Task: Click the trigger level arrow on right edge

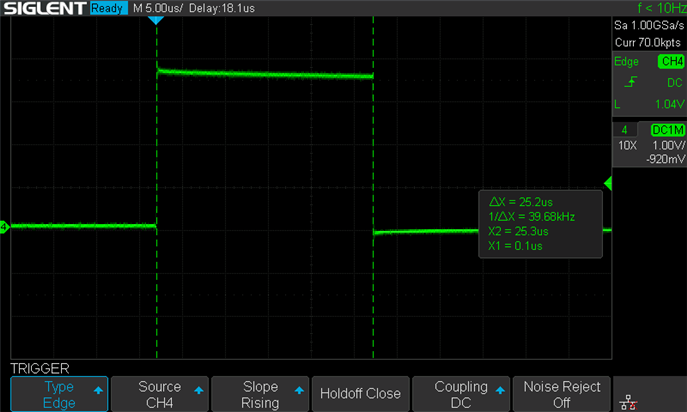Action: [606, 184]
